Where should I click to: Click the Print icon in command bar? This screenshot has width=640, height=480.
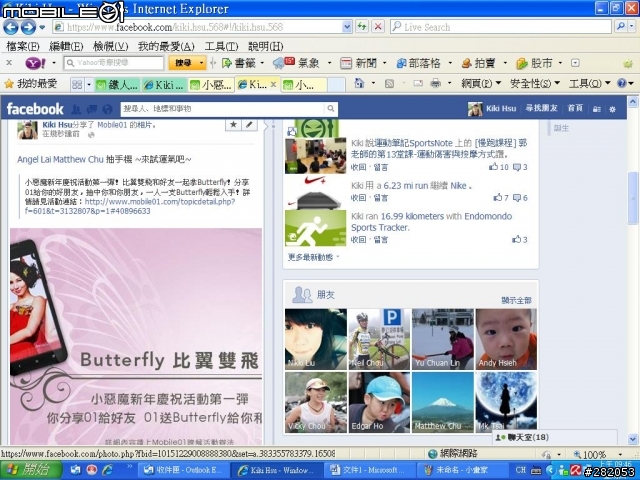[x=436, y=84]
